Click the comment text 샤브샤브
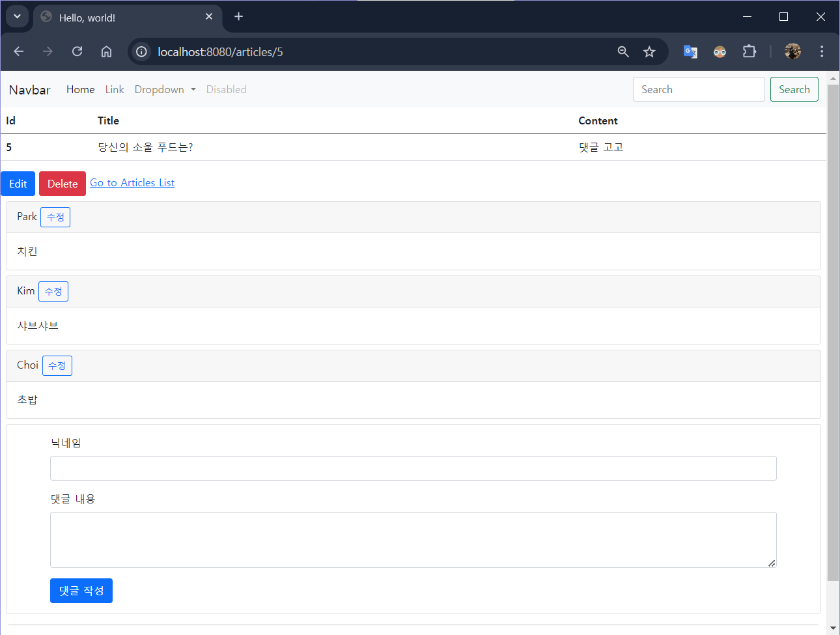The height and width of the screenshot is (635, 840). tap(38, 326)
